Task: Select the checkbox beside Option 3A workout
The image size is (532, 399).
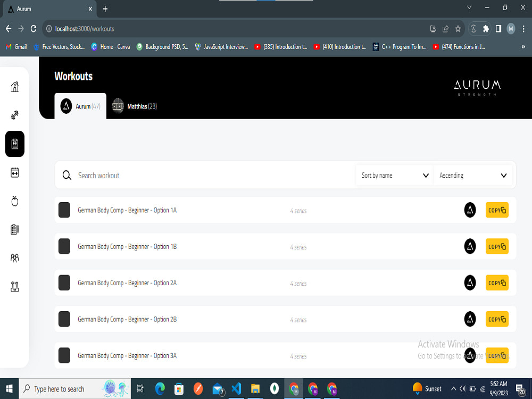Action: coord(64,355)
